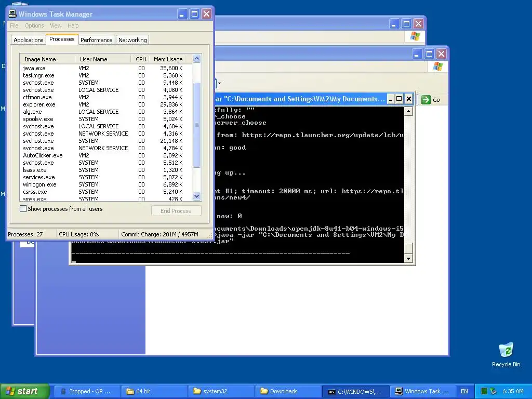The height and width of the screenshot is (399, 532).
Task: Open the Start menu
Action: coord(25,391)
